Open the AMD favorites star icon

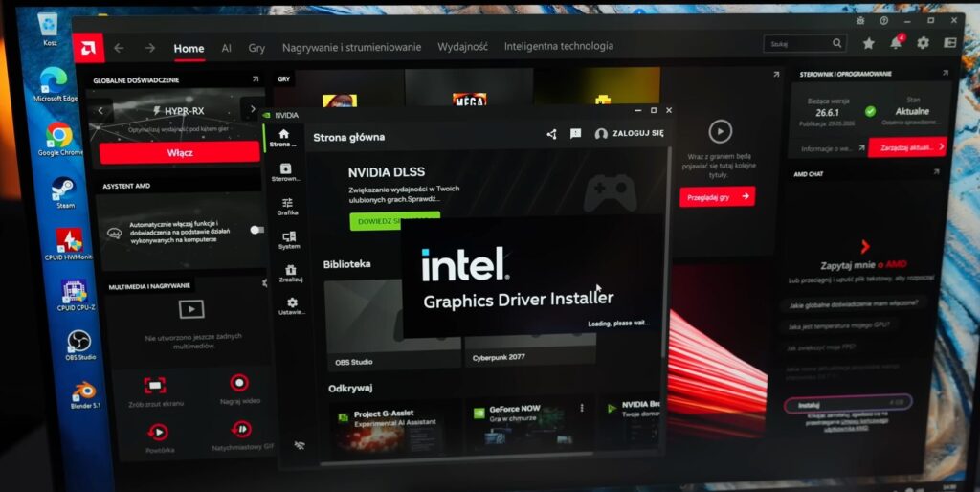tap(869, 43)
